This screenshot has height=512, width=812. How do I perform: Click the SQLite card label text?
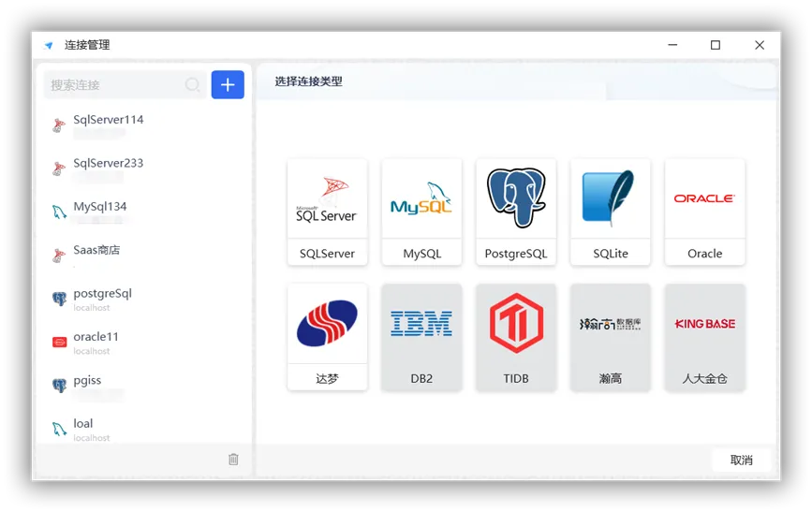click(x=611, y=254)
